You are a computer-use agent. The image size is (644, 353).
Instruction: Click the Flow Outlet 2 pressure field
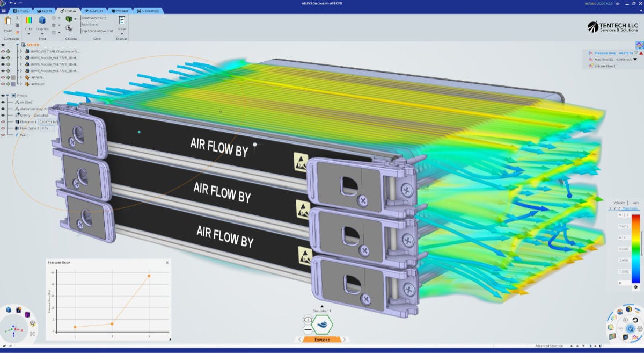tap(47, 128)
